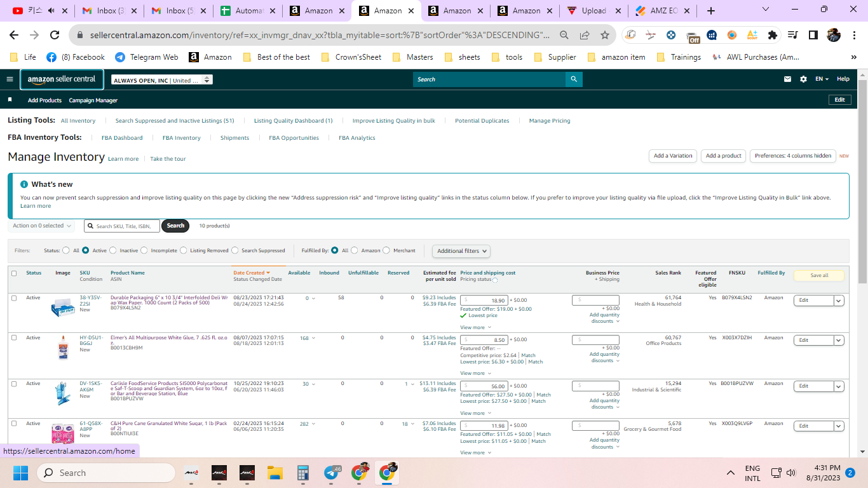Open the share icon in address bar
868x488 pixels.
[x=585, y=35]
